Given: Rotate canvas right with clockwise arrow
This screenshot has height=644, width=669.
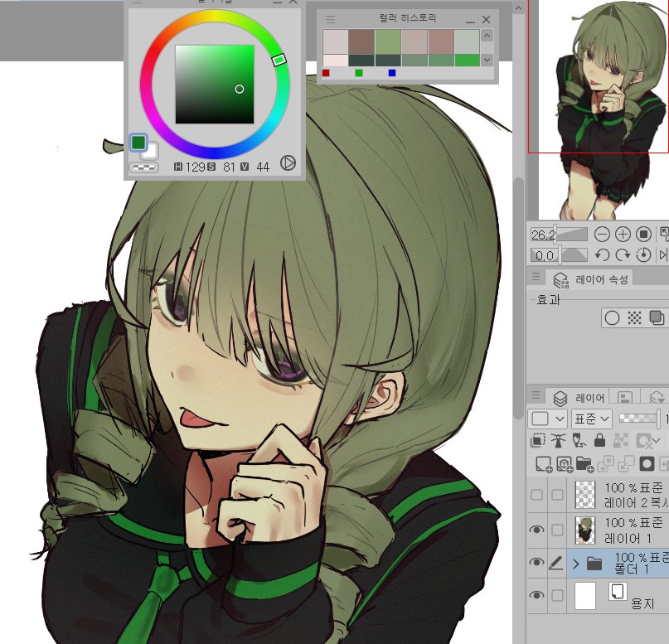Looking at the screenshot, I should point(623,255).
